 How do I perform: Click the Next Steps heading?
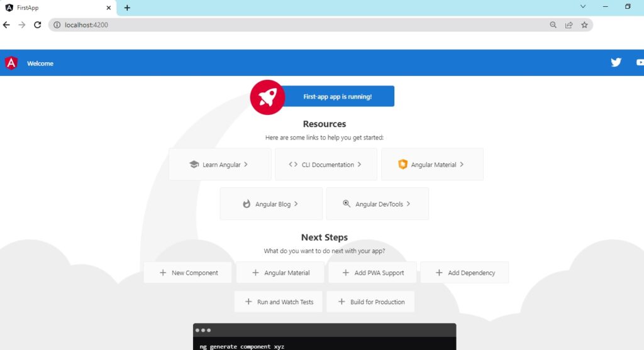click(x=325, y=237)
